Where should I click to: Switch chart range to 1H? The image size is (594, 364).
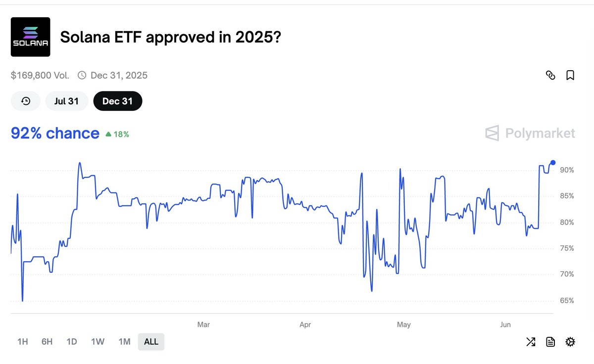[x=23, y=342]
